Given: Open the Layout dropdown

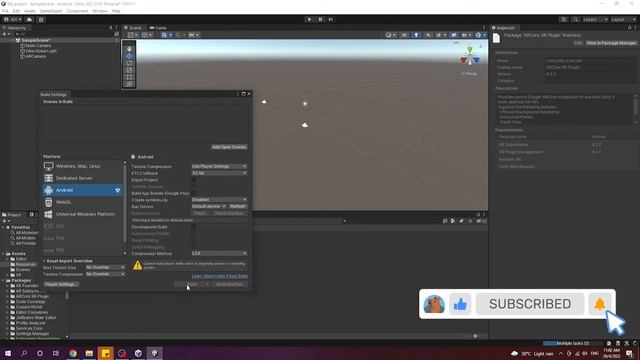Looking at the screenshot, I should (623, 19).
